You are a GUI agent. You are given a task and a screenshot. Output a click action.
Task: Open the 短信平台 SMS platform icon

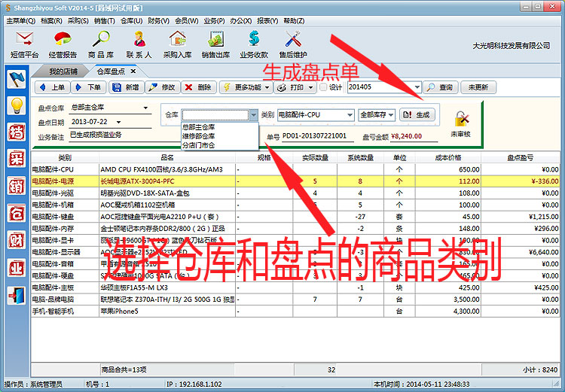pos(24,44)
